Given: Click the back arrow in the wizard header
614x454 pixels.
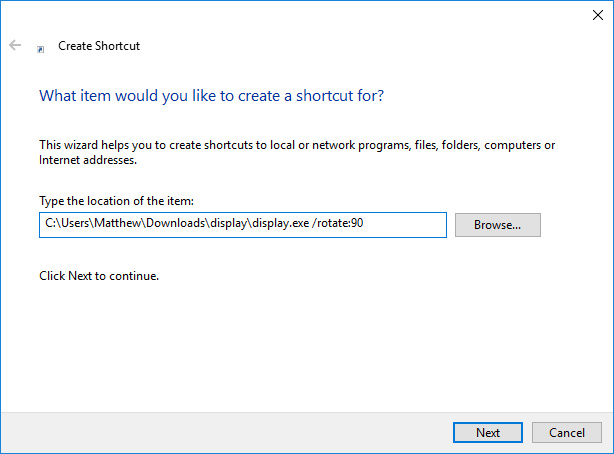Looking at the screenshot, I should [x=15, y=46].
